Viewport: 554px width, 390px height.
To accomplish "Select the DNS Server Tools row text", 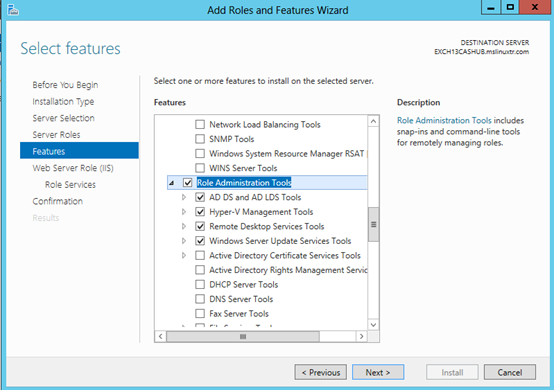I will pyautogui.click(x=241, y=299).
